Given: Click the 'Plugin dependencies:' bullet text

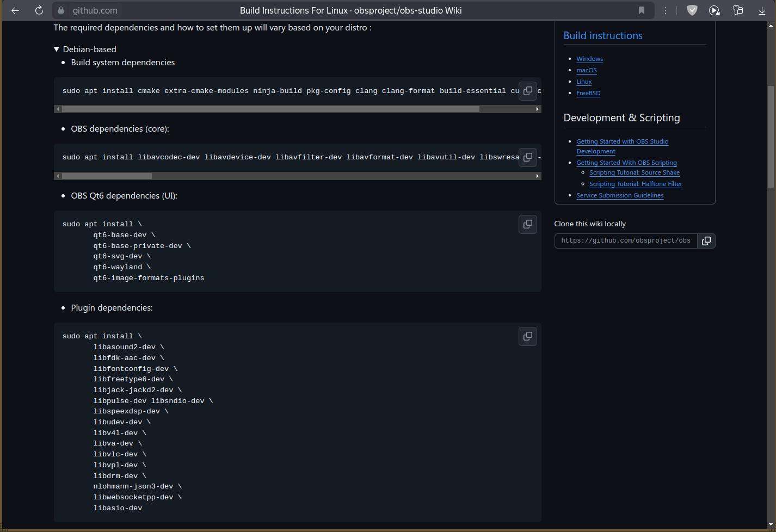Looking at the screenshot, I should point(112,307).
